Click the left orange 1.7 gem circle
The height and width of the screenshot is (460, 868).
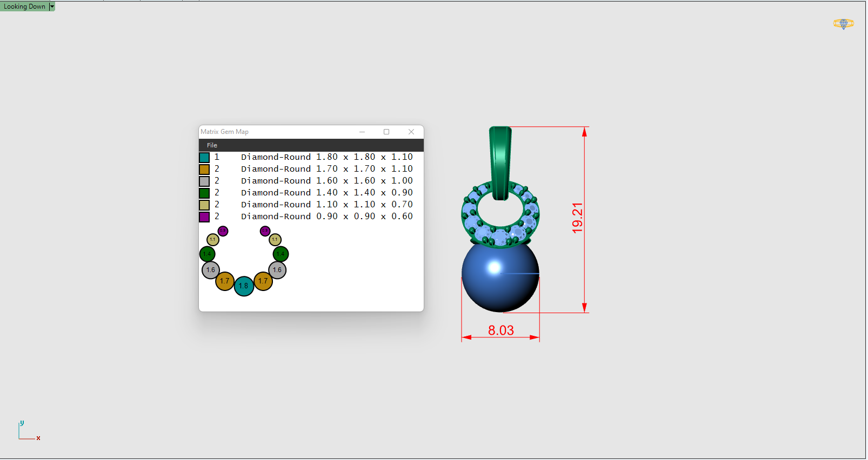pyautogui.click(x=224, y=281)
